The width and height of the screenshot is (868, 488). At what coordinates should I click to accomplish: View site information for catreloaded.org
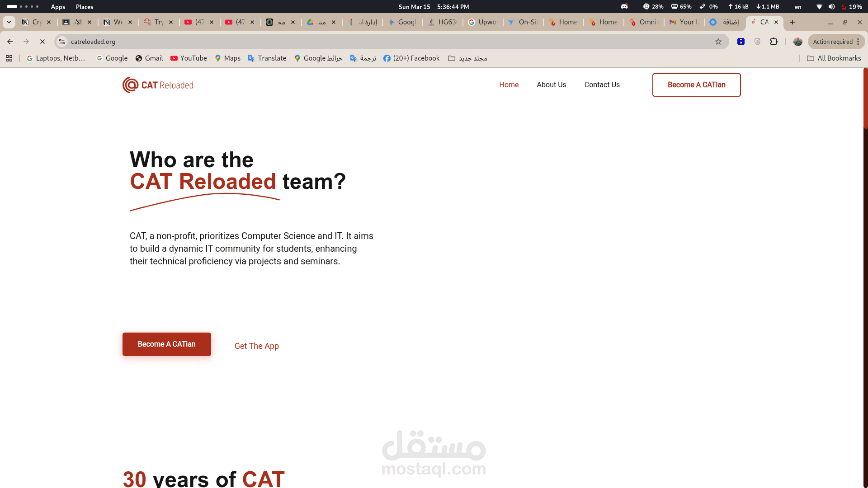(x=62, y=42)
